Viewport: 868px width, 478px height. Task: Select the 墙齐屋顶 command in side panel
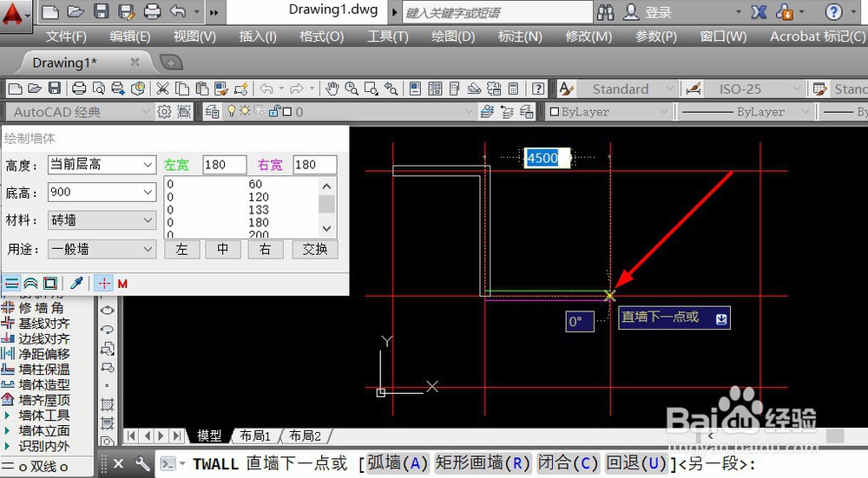[44, 399]
